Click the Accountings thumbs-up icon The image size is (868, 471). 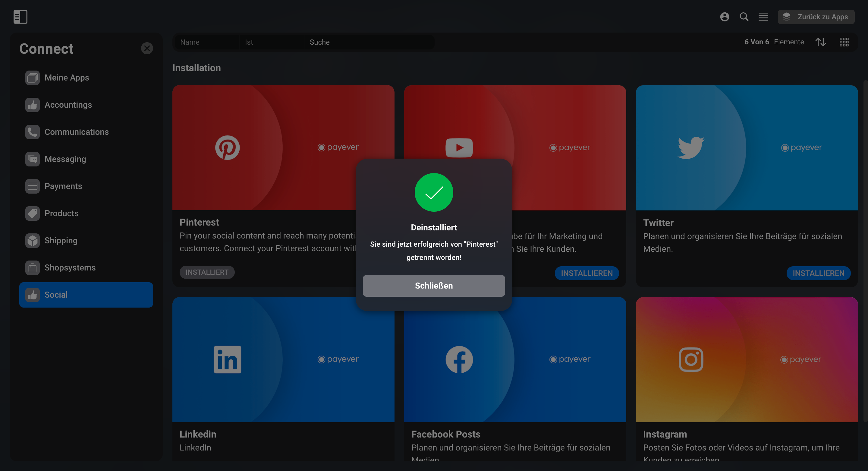tap(32, 105)
